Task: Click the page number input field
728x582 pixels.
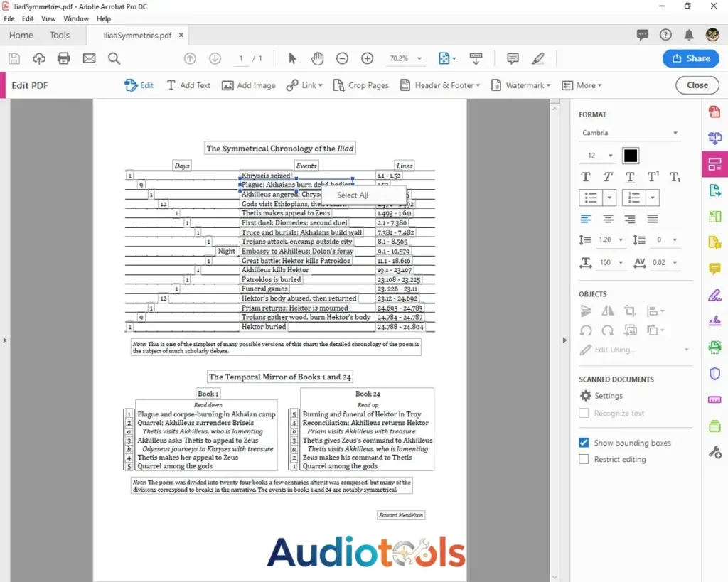Action: (x=240, y=58)
